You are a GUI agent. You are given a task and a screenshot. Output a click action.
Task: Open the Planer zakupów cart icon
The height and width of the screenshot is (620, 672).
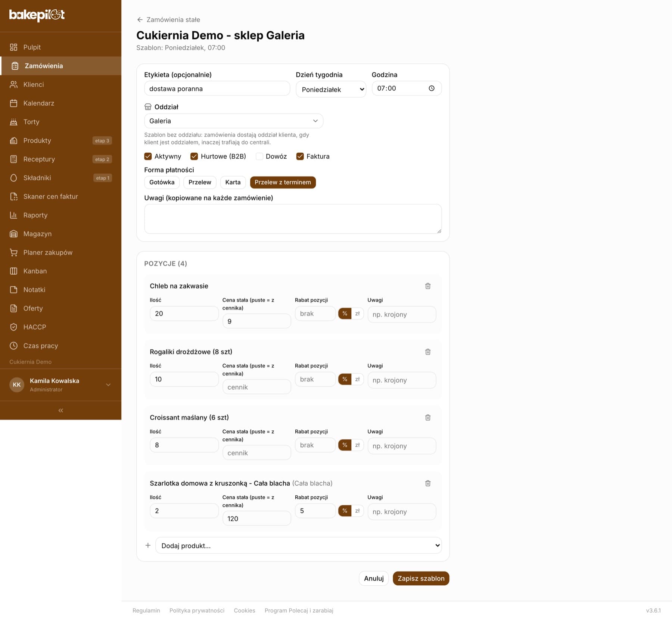13,252
